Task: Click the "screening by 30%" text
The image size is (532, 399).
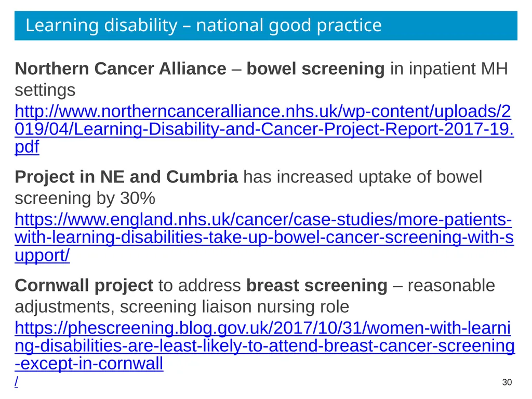Action: pos(85,198)
